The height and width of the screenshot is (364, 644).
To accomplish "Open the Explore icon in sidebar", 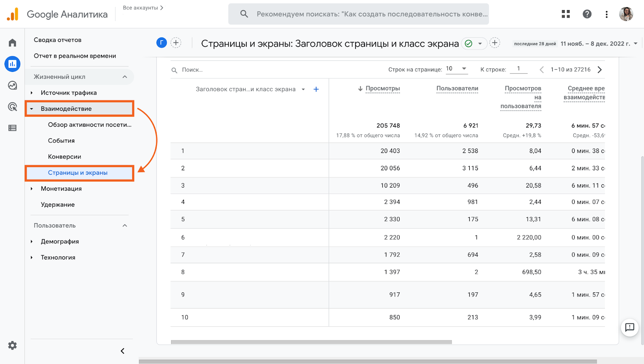I will coord(12,85).
